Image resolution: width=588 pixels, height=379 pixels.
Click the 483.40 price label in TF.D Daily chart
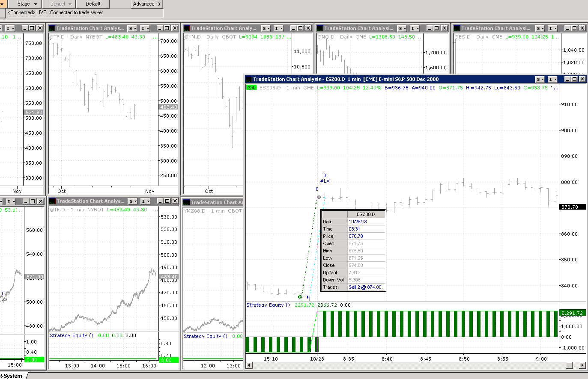[x=169, y=107]
